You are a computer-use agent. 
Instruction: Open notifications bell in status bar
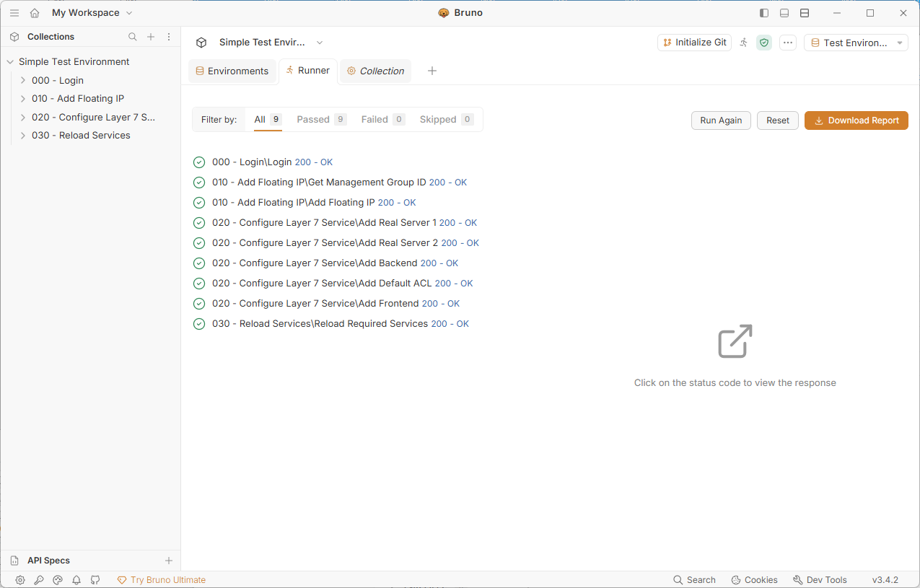(76, 580)
